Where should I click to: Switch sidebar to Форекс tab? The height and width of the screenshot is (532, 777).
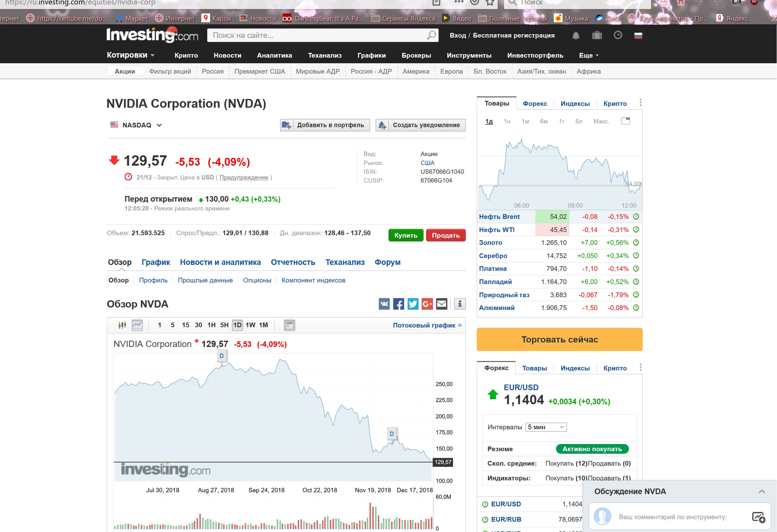535,104
